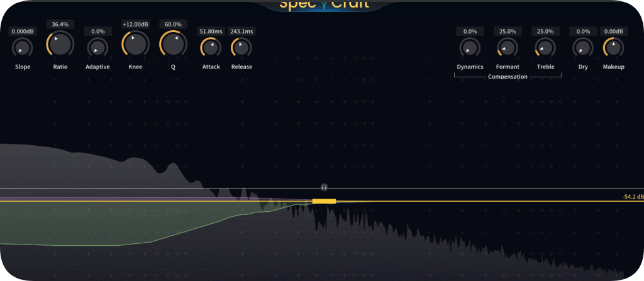Image resolution: width=644 pixels, height=281 pixels.
Task: Click the Attack knob
Action: point(211,47)
